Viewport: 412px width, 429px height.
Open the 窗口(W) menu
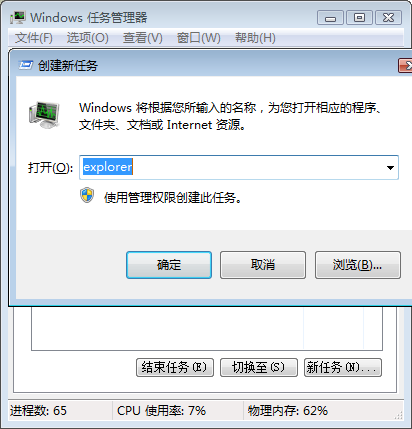click(x=198, y=38)
